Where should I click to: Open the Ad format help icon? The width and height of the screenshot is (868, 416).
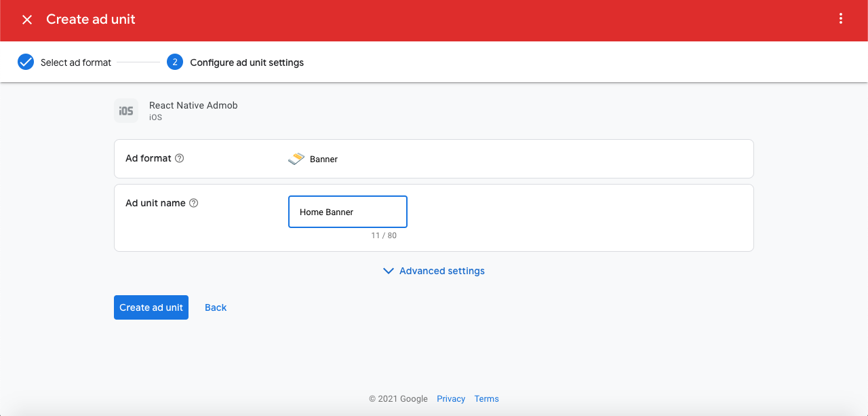click(x=179, y=157)
